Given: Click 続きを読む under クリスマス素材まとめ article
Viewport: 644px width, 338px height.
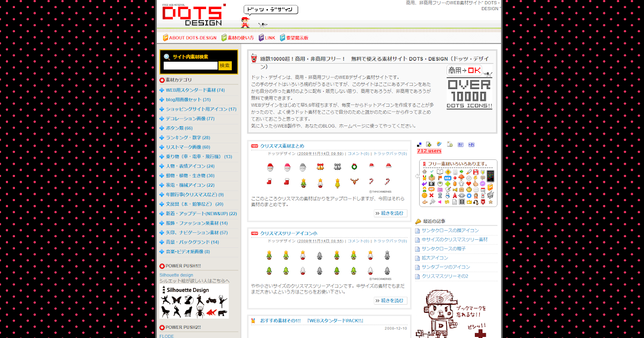Looking at the screenshot, I should pyautogui.click(x=391, y=213).
